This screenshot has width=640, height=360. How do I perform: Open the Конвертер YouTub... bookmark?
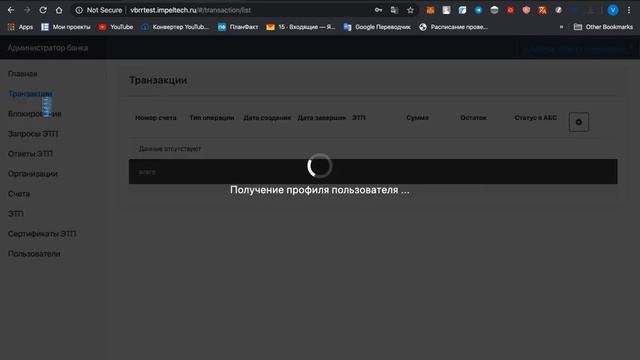point(175,27)
